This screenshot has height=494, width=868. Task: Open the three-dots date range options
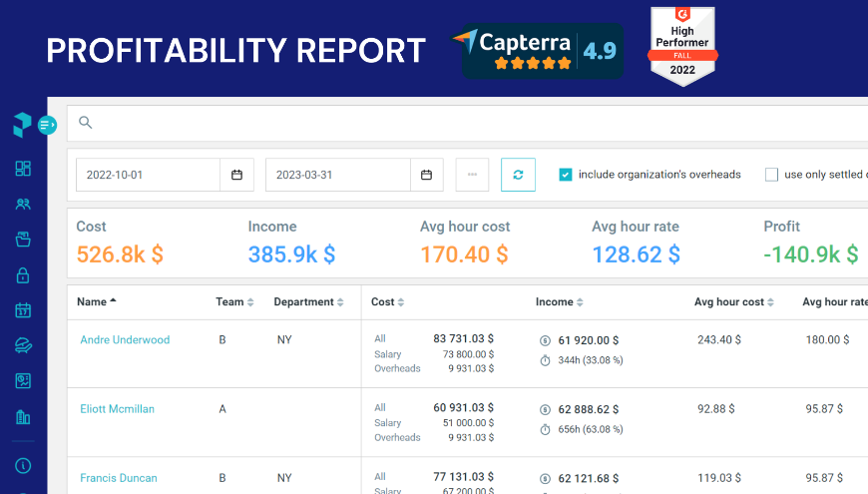point(472,175)
